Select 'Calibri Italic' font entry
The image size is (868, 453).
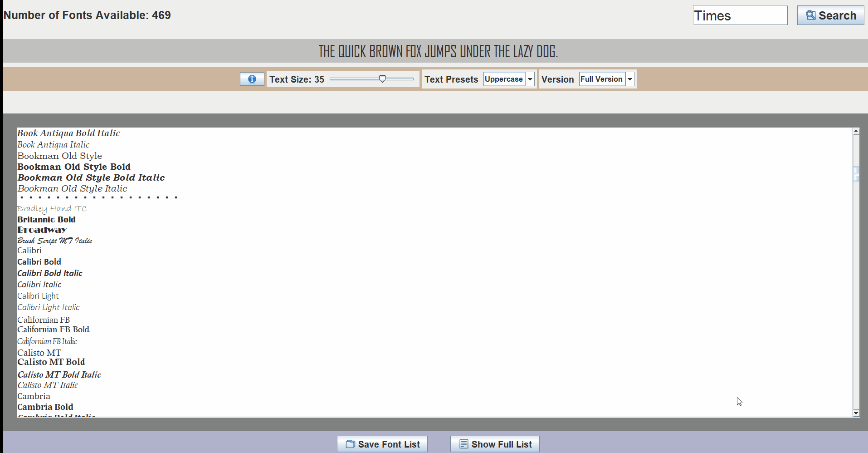tap(39, 285)
